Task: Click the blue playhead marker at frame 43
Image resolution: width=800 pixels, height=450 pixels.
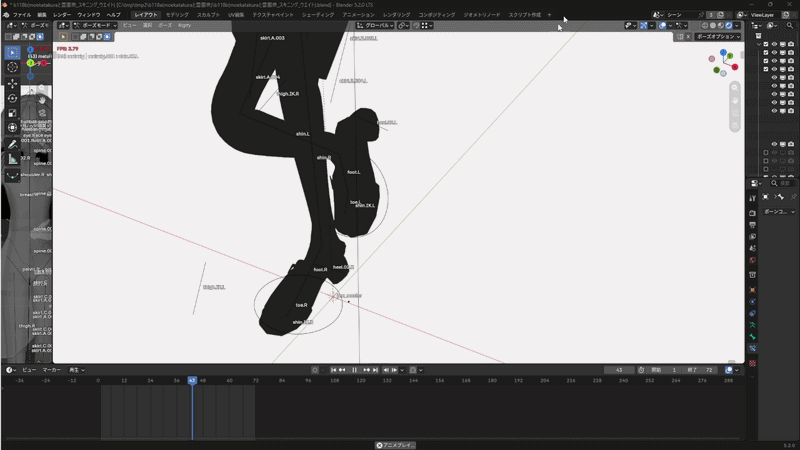Action: coord(192,381)
